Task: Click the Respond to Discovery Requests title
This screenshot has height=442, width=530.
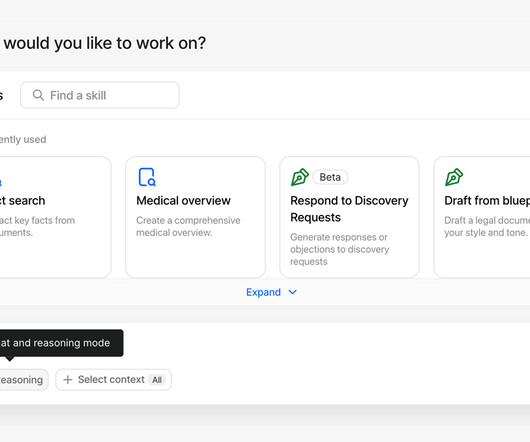Action: 349,209
